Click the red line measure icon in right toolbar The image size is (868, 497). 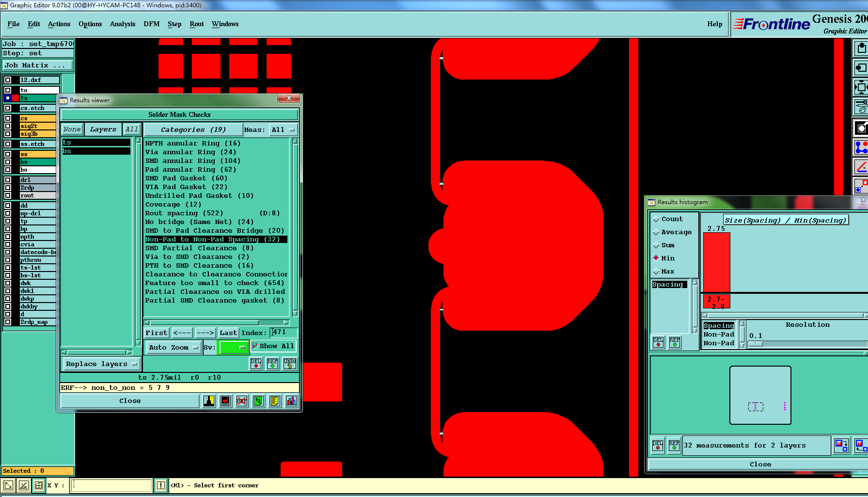[861, 167]
